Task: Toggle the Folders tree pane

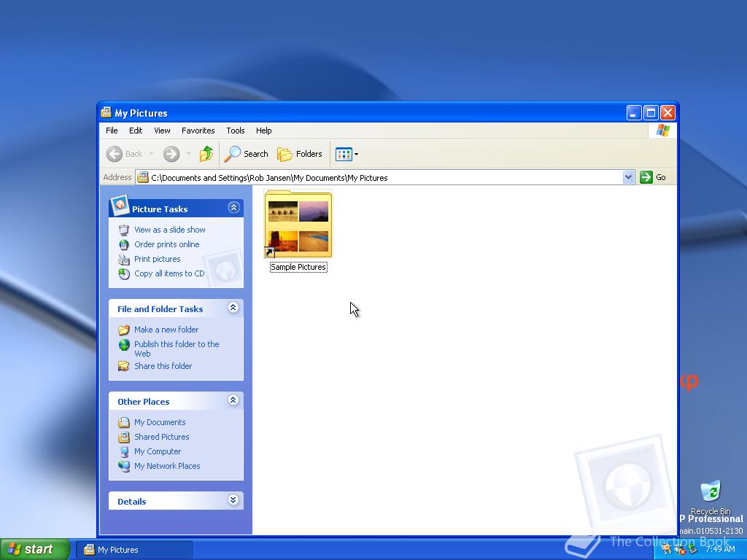Action: coord(300,154)
